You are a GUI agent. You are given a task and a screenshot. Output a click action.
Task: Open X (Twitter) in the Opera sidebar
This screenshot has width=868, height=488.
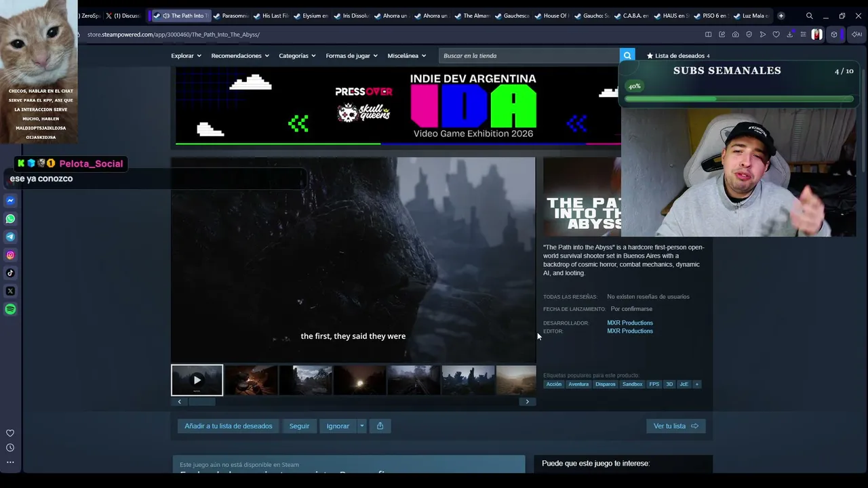10,291
